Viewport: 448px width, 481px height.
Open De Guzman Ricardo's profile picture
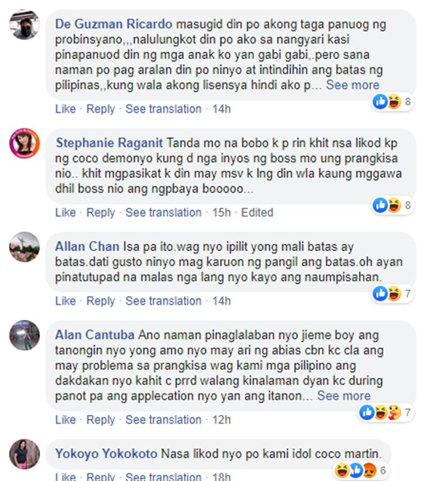click(x=24, y=24)
